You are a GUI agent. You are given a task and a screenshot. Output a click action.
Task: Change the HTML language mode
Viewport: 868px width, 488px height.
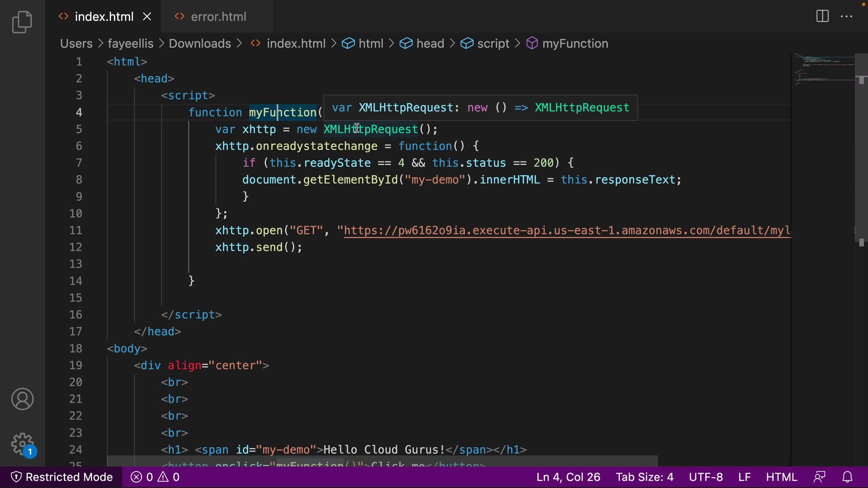[x=781, y=477]
